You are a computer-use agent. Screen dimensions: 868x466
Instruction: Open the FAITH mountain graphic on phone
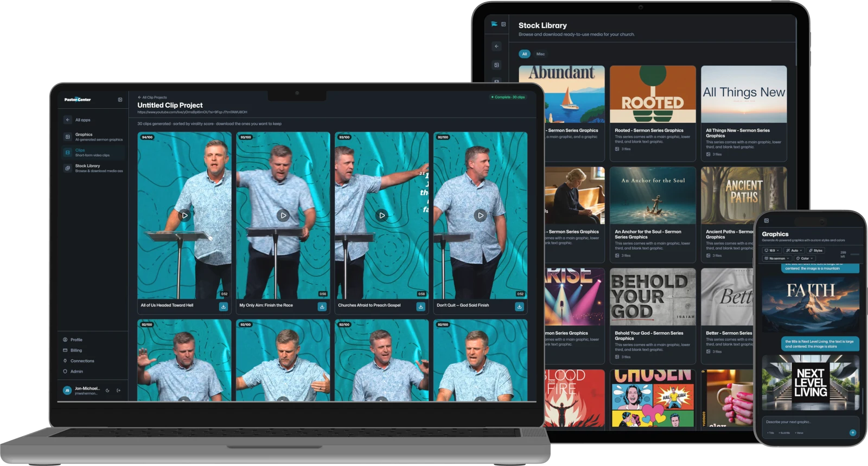click(810, 305)
